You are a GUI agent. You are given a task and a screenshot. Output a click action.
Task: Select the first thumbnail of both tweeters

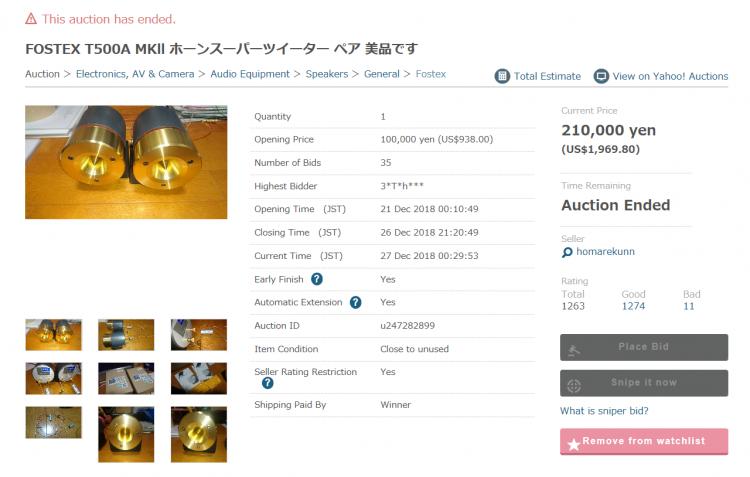[x=54, y=335]
